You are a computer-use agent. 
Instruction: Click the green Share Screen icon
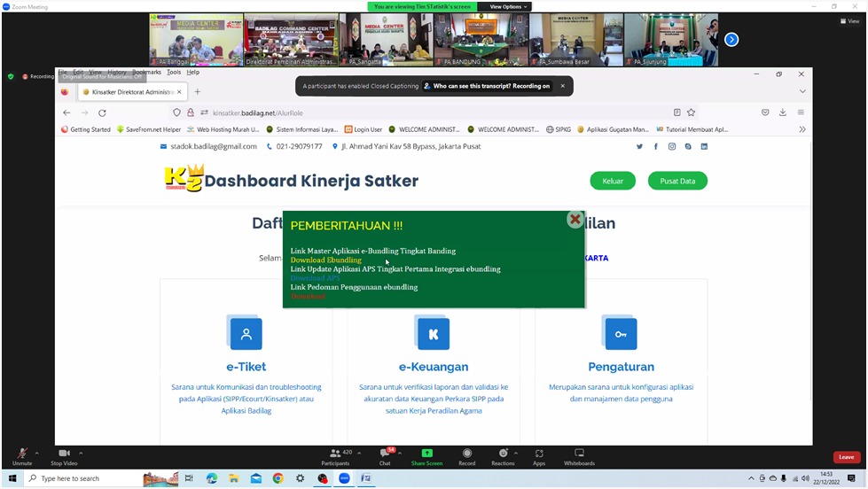point(426,454)
